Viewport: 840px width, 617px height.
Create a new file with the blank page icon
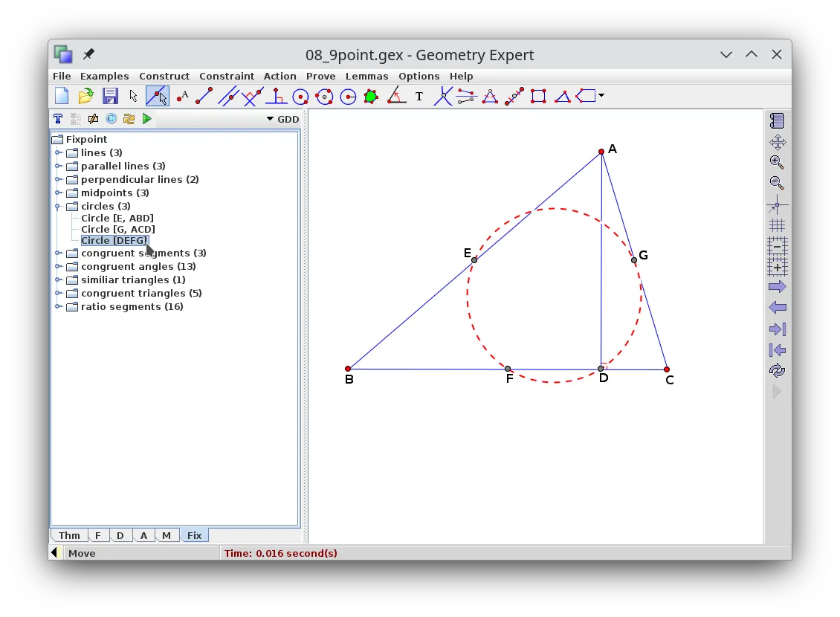(62, 97)
